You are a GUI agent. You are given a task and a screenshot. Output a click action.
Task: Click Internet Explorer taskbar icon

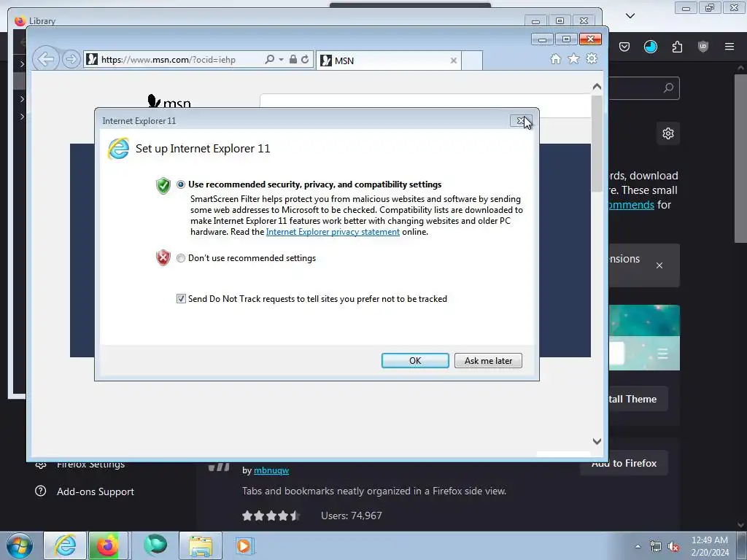click(x=65, y=545)
